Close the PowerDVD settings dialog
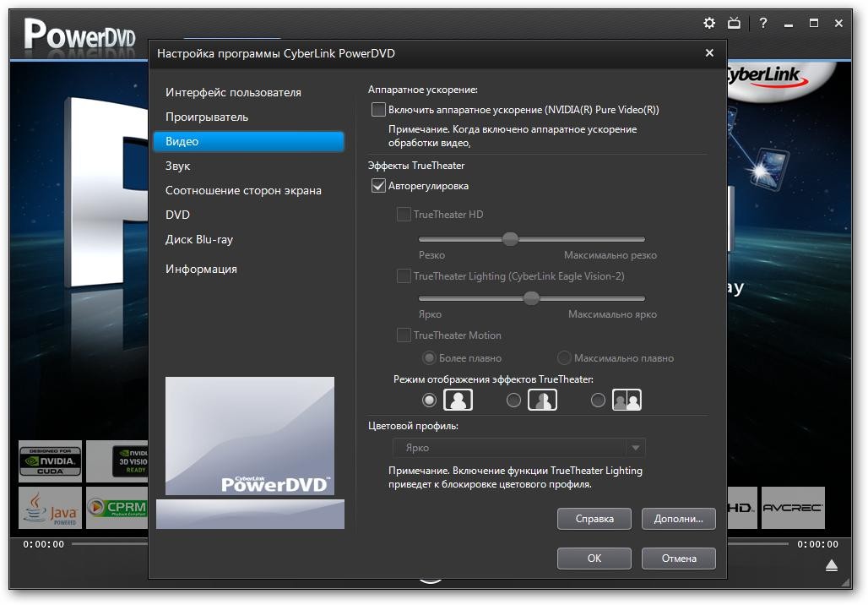The image size is (868, 605). pyautogui.click(x=709, y=53)
